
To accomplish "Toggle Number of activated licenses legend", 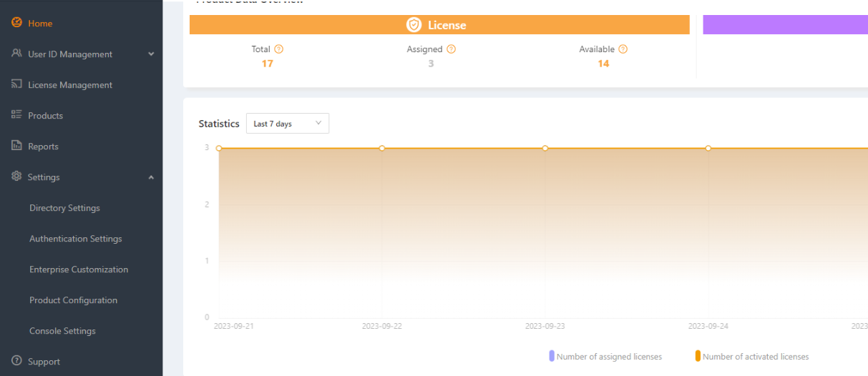I will tap(756, 357).
